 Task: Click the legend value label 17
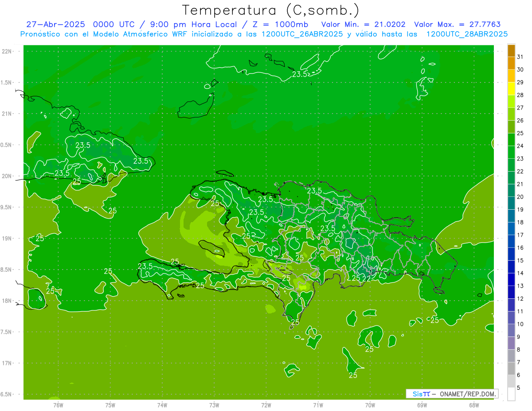coord(520,235)
